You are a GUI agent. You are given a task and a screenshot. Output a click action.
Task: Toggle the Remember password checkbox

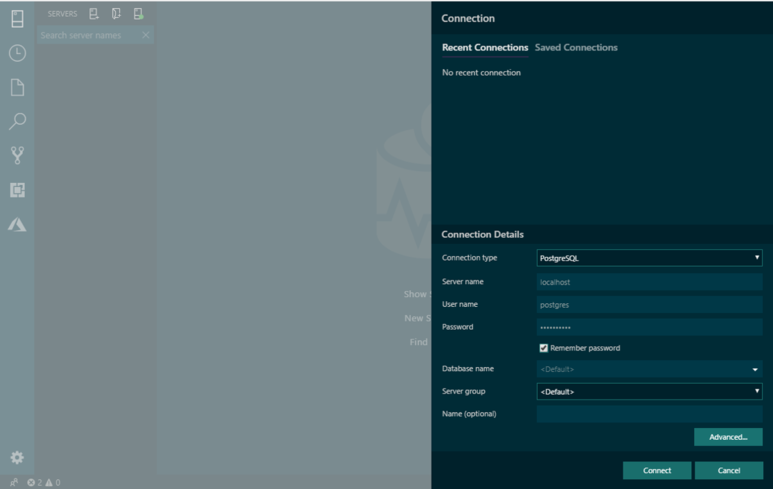pos(544,348)
